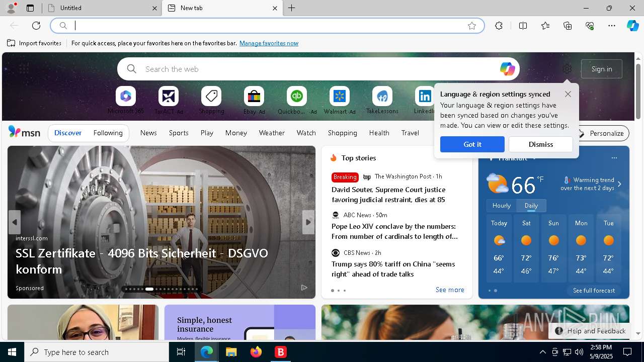
Task: Refresh the page with reload icon
Action: pyautogui.click(x=36, y=26)
